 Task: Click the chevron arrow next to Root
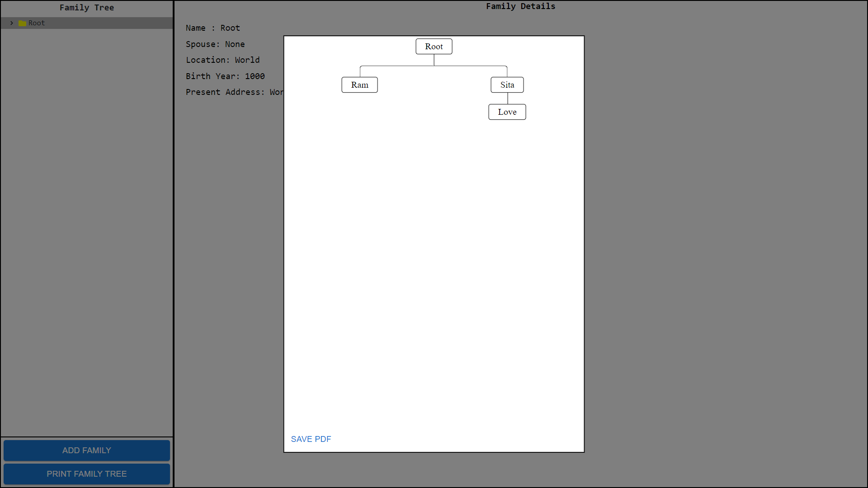(11, 23)
